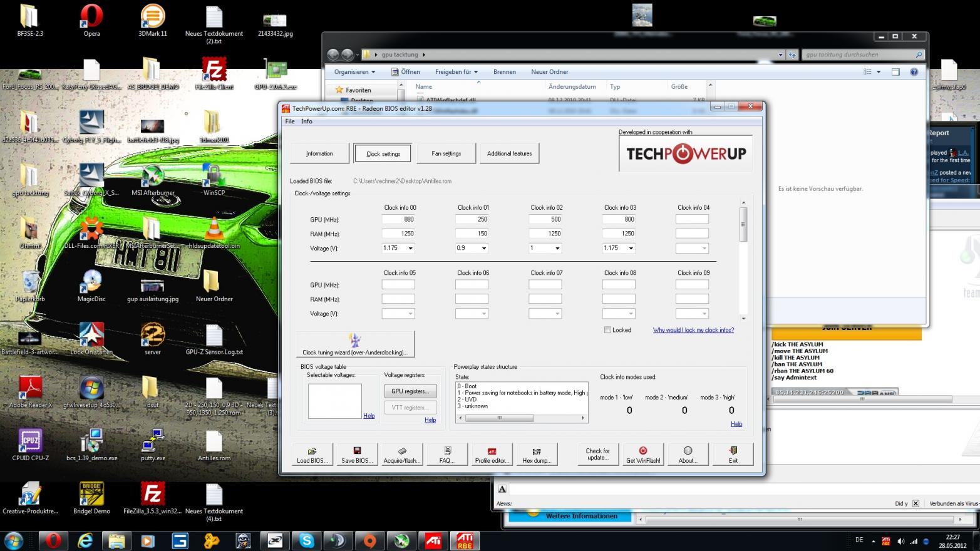
Task: Switch to Skype in the taskbar
Action: 306,540
